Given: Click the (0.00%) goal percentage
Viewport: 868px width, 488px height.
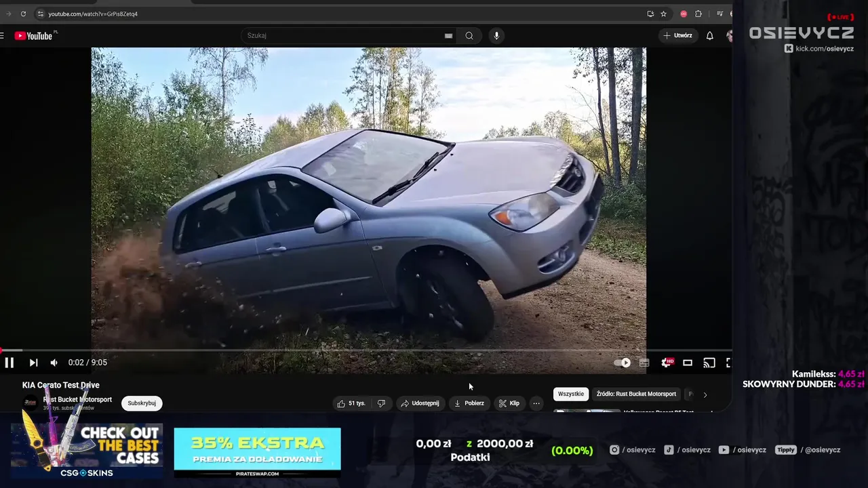Looking at the screenshot, I should (x=572, y=450).
